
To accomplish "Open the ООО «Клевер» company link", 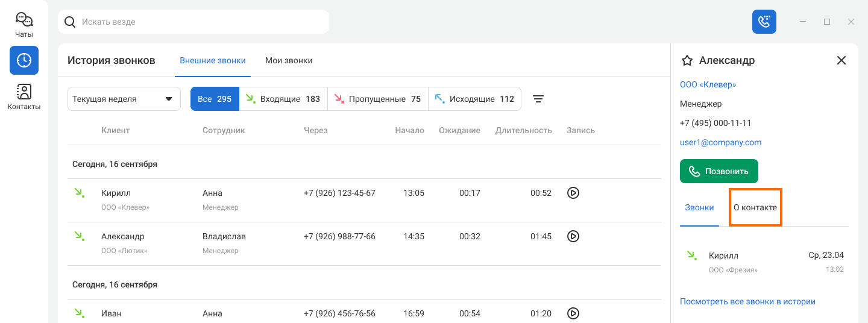I will coord(708,84).
